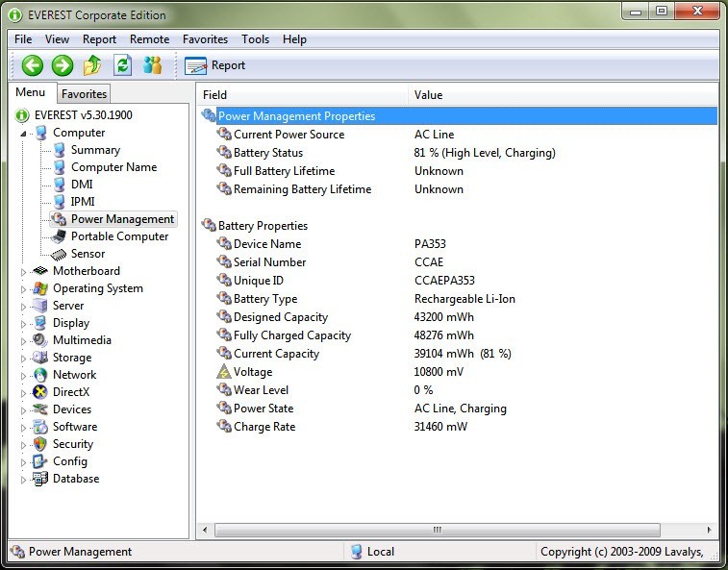The height and width of the screenshot is (570, 728).
Task: Click the Sensor chip icon
Action: coord(59,255)
